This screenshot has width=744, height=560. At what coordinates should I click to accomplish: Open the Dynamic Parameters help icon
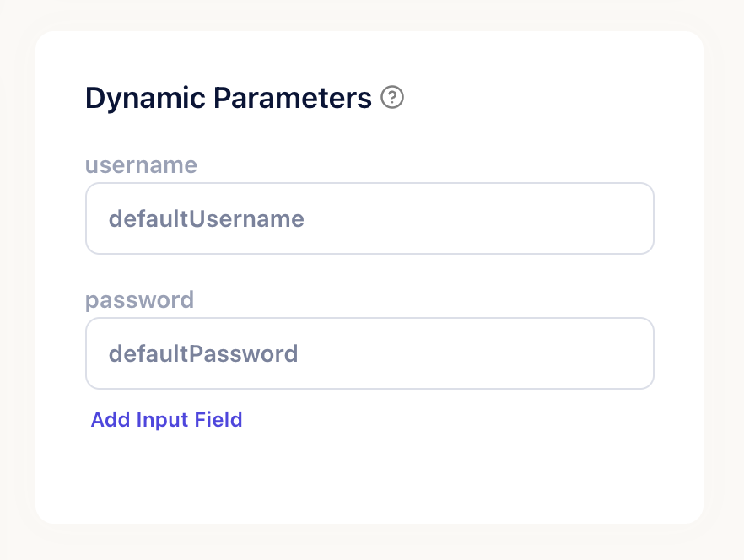[392, 97]
